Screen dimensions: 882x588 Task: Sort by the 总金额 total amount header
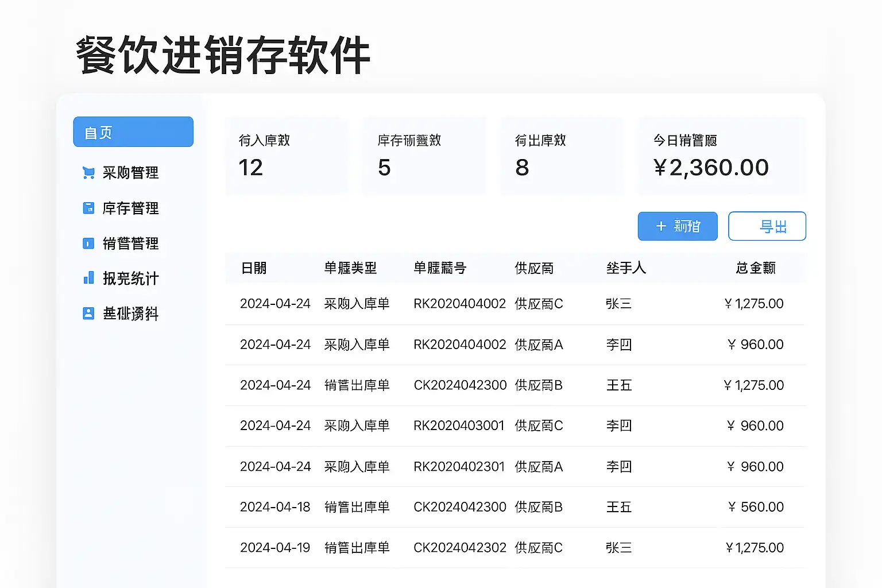click(x=756, y=268)
